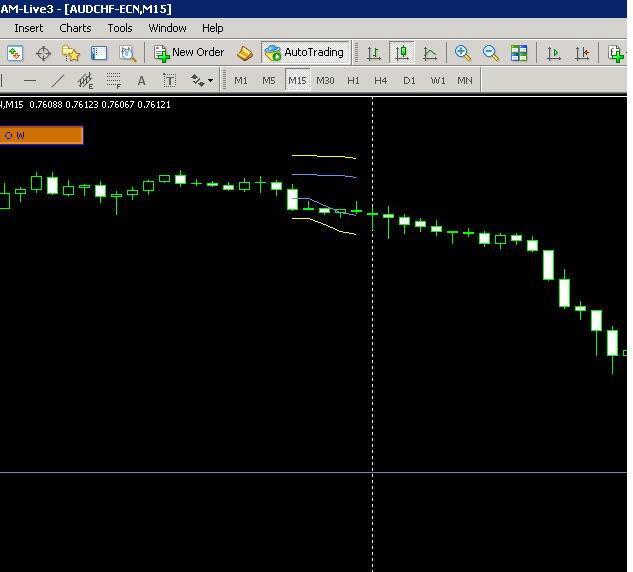Switch to W1 weekly timeframe
The height and width of the screenshot is (572, 633).
pos(438,81)
